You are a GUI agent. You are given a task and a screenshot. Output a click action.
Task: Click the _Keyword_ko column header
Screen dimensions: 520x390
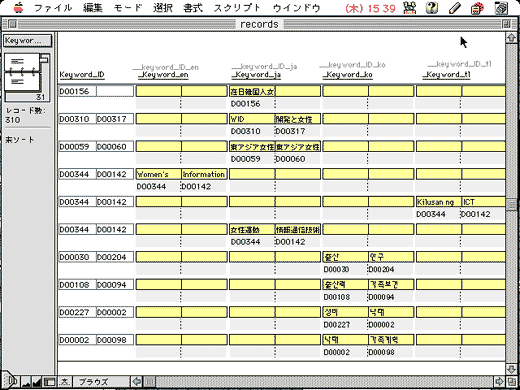(347, 75)
